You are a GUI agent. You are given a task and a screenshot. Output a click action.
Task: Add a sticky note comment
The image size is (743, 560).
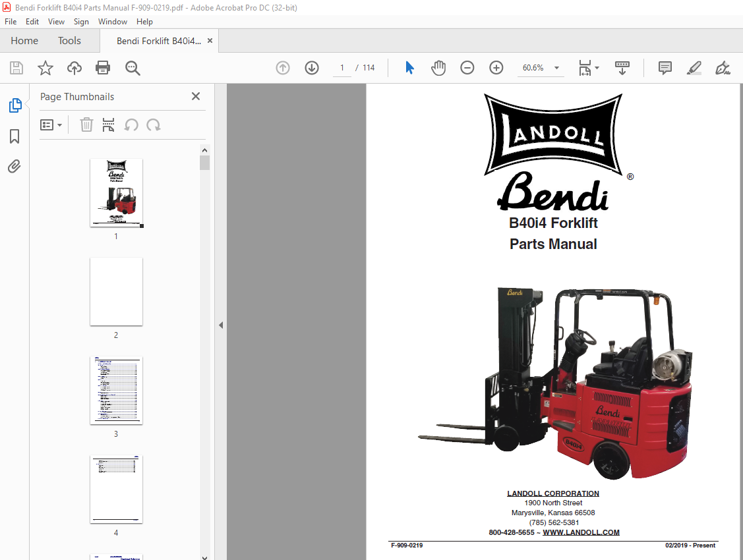665,68
